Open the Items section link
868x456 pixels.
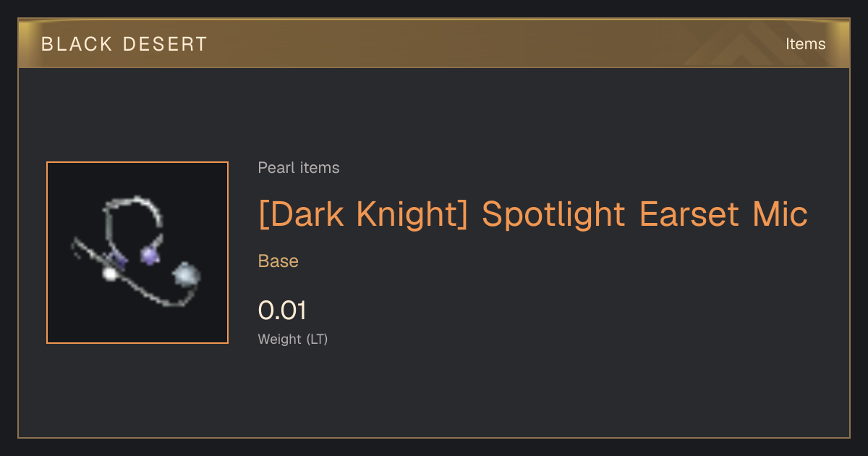pos(805,43)
